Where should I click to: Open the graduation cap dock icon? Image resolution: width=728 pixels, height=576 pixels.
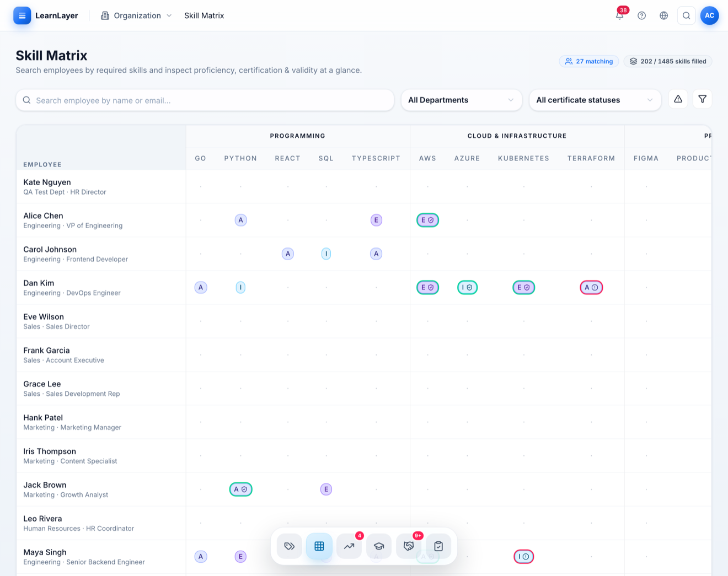click(379, 546)
